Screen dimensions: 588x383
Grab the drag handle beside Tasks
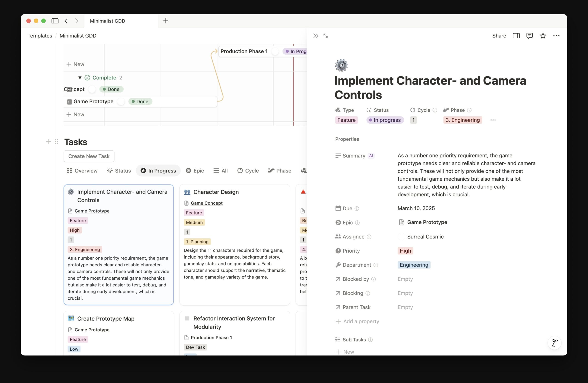coord(57,142)
